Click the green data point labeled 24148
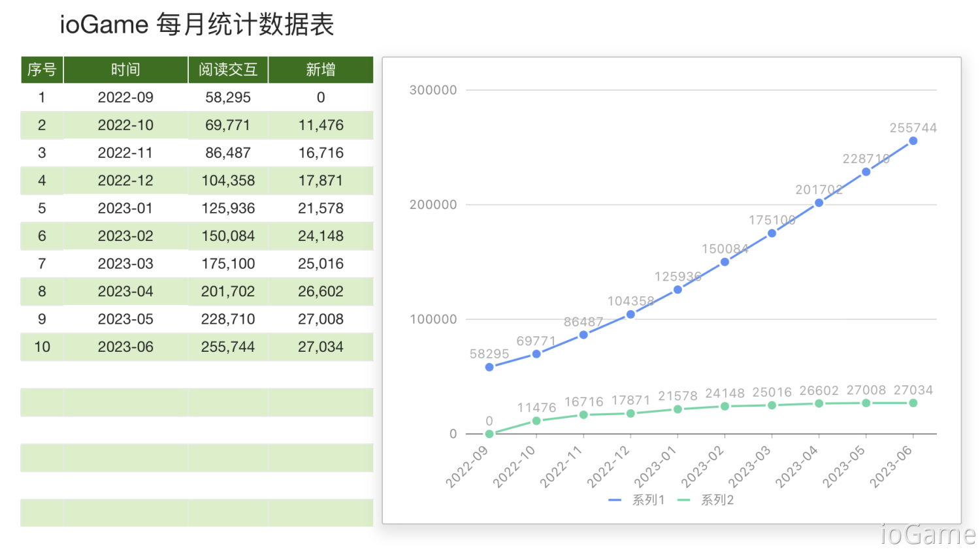Screen dimensions: 980x549 (x=725, y=407)
